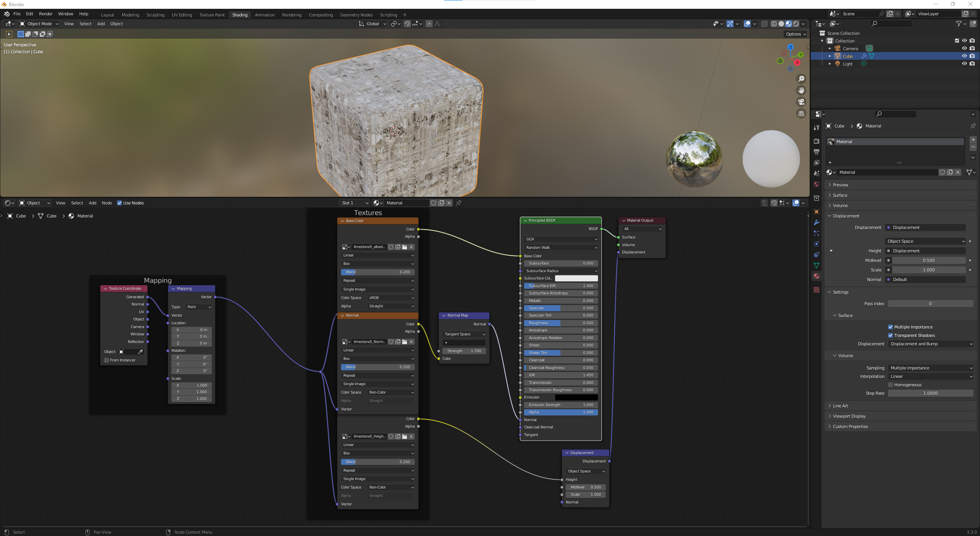Toggle the Use Nodes checkbox
Image resolution: width=980 pixels, height=536 pixels.
120,203
